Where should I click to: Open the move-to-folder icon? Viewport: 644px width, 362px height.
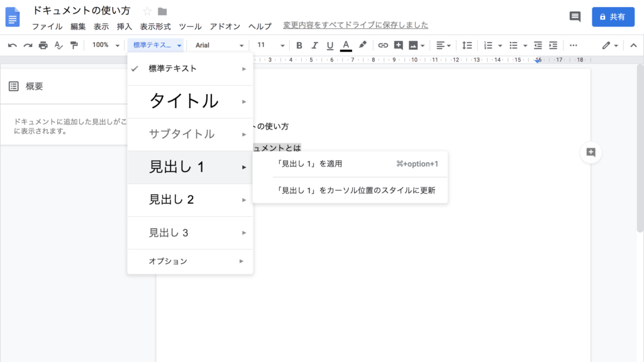[x=162, y=11]
